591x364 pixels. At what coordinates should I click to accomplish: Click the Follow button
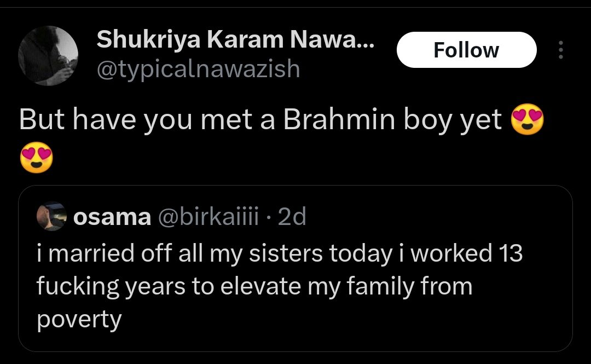[x=466, y=50]
